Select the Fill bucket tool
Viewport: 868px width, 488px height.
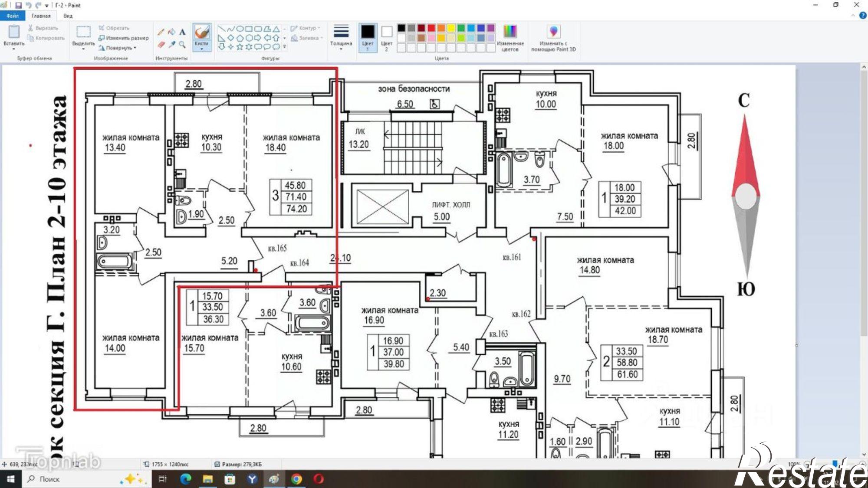click(172, 32)
